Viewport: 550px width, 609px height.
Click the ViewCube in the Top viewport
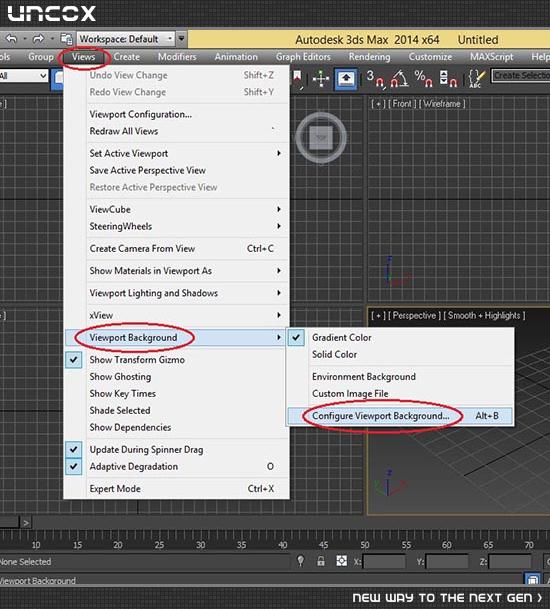coord(321,137)
